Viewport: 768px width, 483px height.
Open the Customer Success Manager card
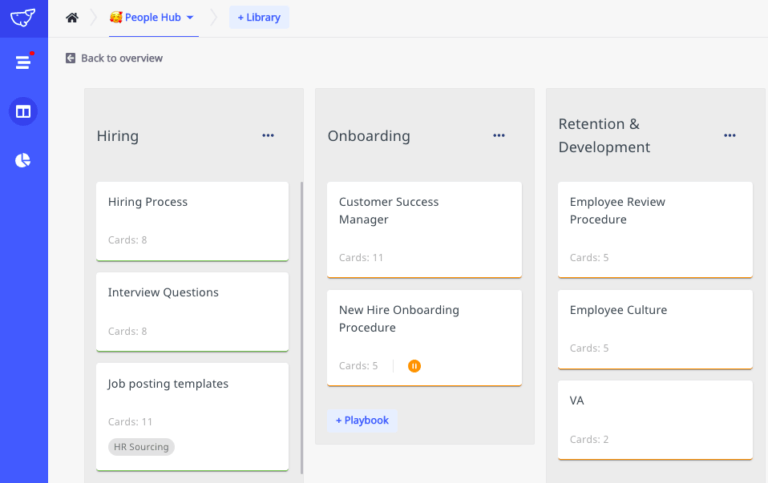(x=424, y=229)
